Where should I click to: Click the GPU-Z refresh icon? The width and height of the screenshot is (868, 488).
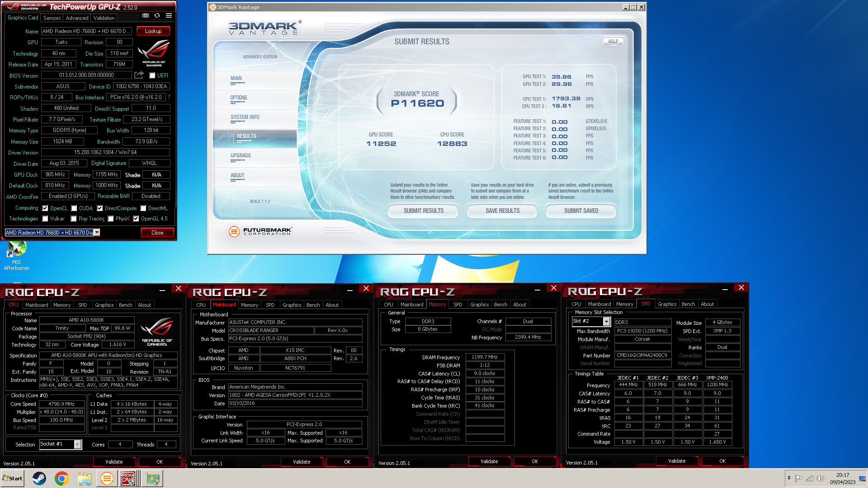coord(157,16)
